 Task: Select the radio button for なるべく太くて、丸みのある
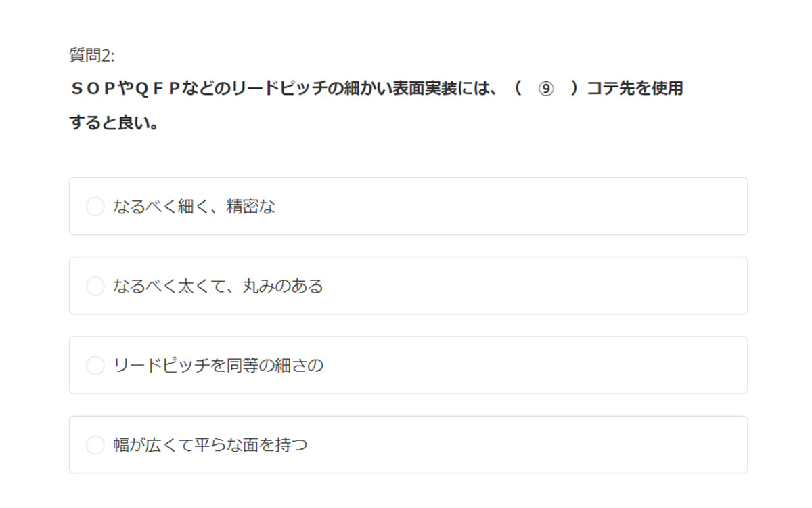95,286
